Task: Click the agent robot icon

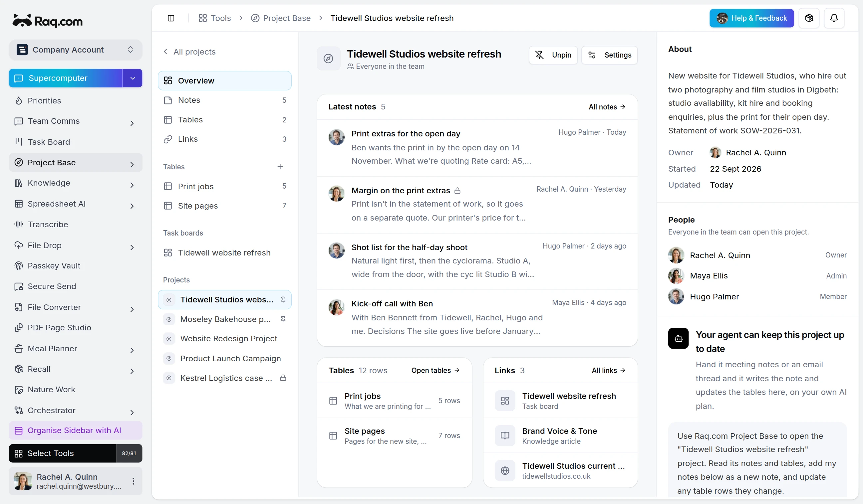Action: [x=678, y=339]
